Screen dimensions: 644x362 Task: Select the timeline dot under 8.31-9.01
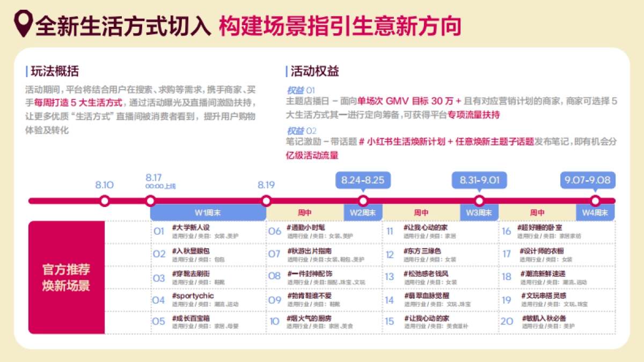pyautogui.click(x=480, y=202)
